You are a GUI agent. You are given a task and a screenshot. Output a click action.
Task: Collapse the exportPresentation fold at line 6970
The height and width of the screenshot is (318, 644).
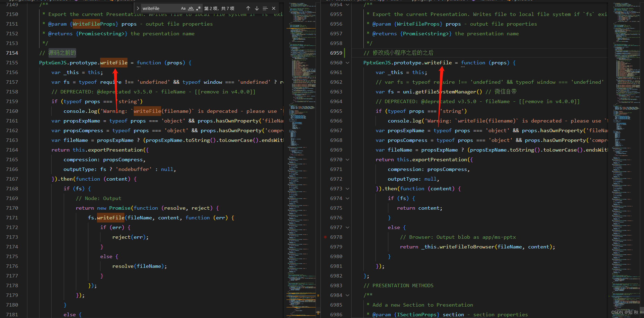[347, 160]
